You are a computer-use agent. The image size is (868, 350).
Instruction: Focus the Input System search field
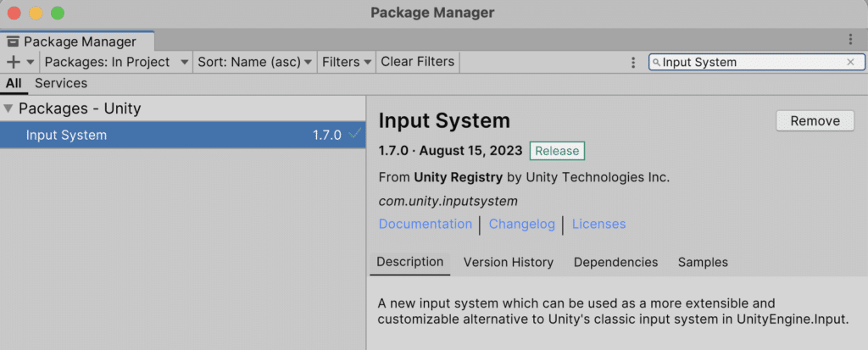750,62
